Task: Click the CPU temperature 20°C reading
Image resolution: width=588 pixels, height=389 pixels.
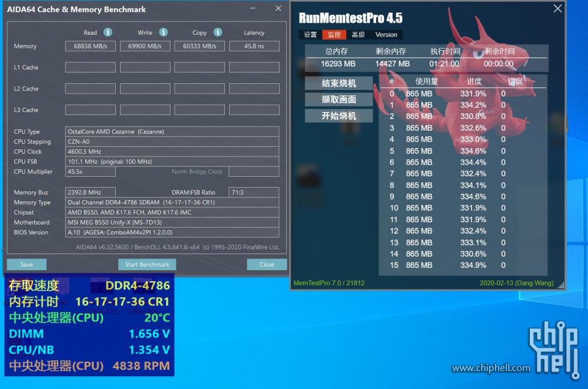Action: [157, 318]
